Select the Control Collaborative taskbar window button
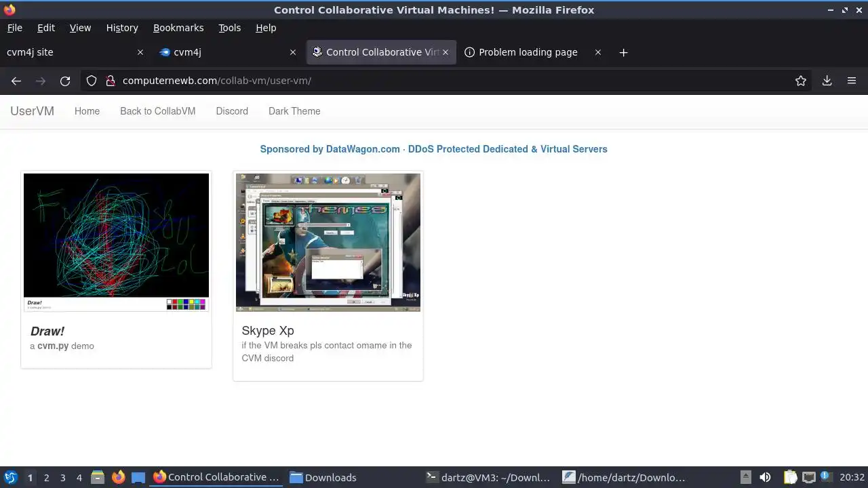 coord(217,477)
